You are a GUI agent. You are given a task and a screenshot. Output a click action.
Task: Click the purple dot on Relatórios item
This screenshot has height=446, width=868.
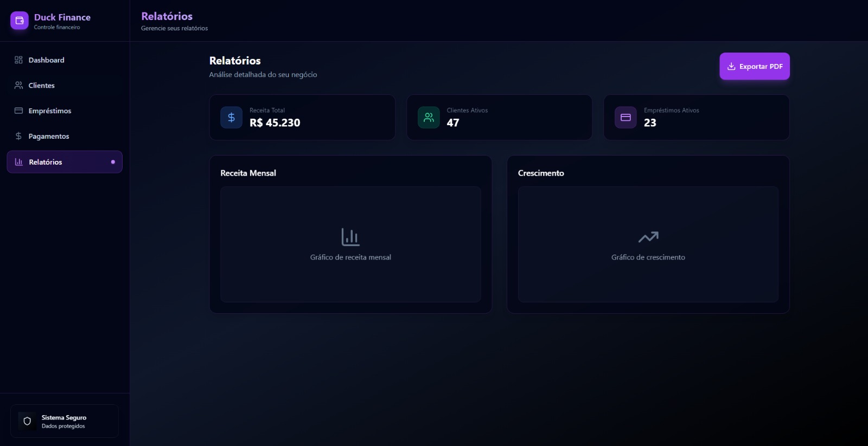click(113, 162)
